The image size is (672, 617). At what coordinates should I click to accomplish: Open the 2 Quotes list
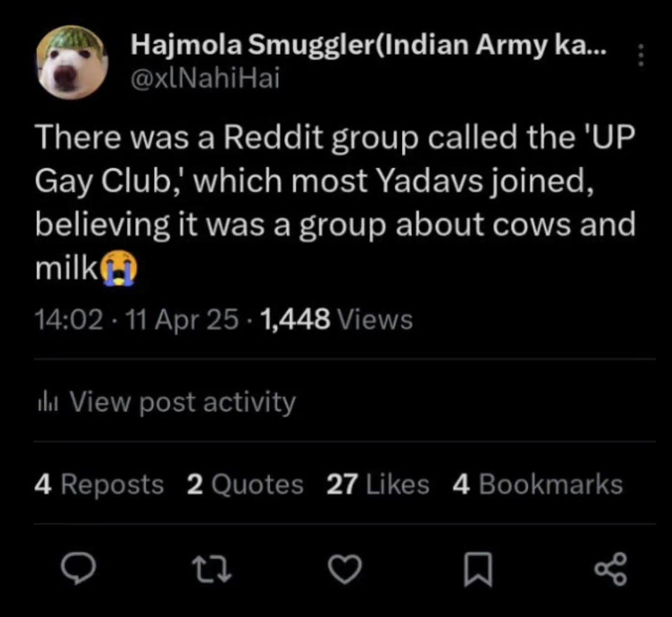coord(245,484)
